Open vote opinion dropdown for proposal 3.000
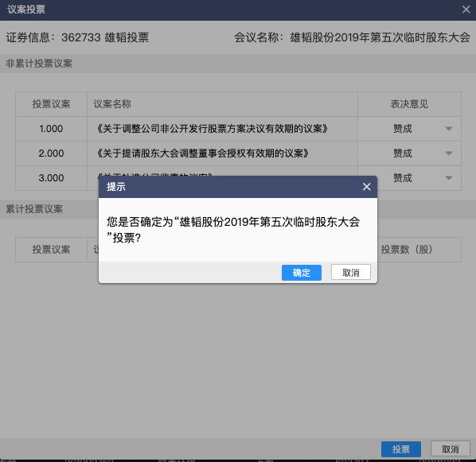This screenshot has width=476, height=462. pos(449,178)
